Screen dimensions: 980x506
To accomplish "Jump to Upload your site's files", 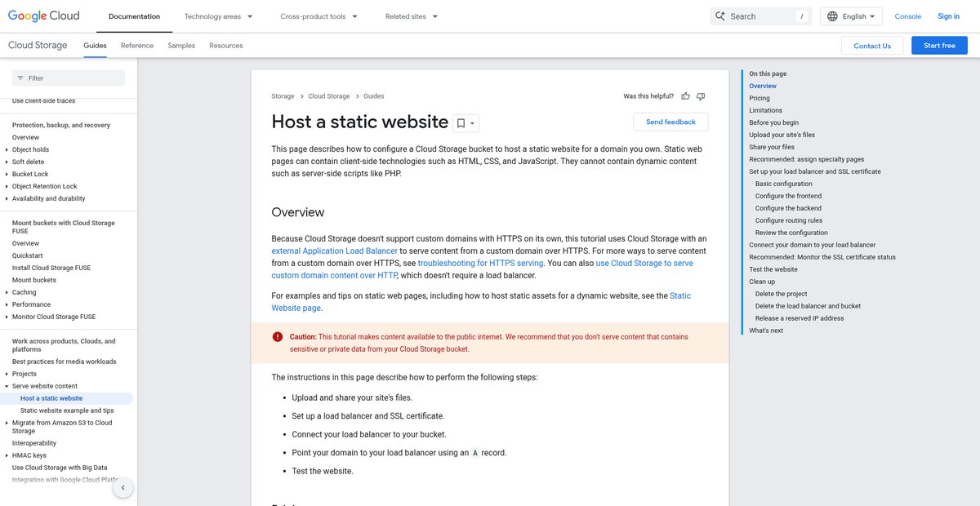I will coord(782,135).
